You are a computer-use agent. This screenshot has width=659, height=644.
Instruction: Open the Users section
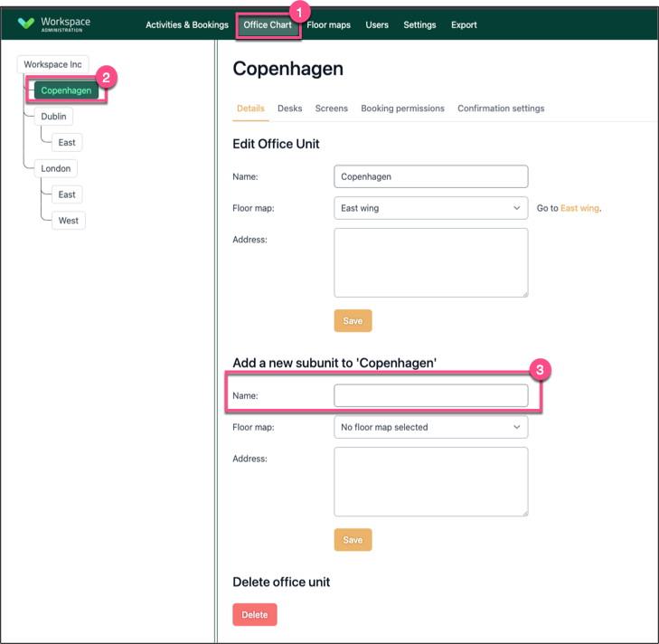(x=377, y=24)
